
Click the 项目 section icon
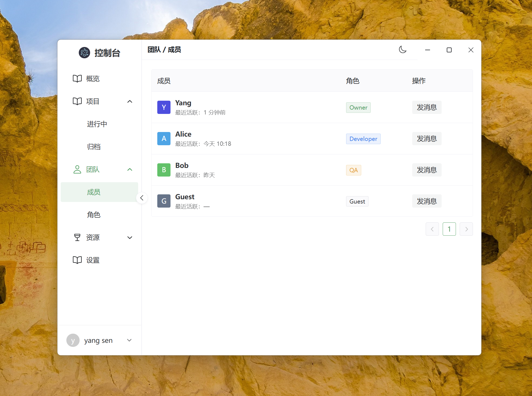tap(77, 101)
